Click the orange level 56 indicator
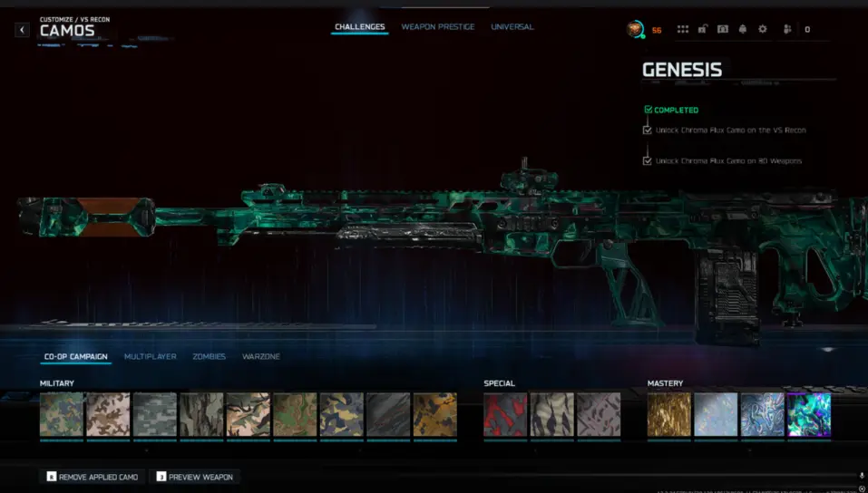The image size is (868, 493). 657,31
